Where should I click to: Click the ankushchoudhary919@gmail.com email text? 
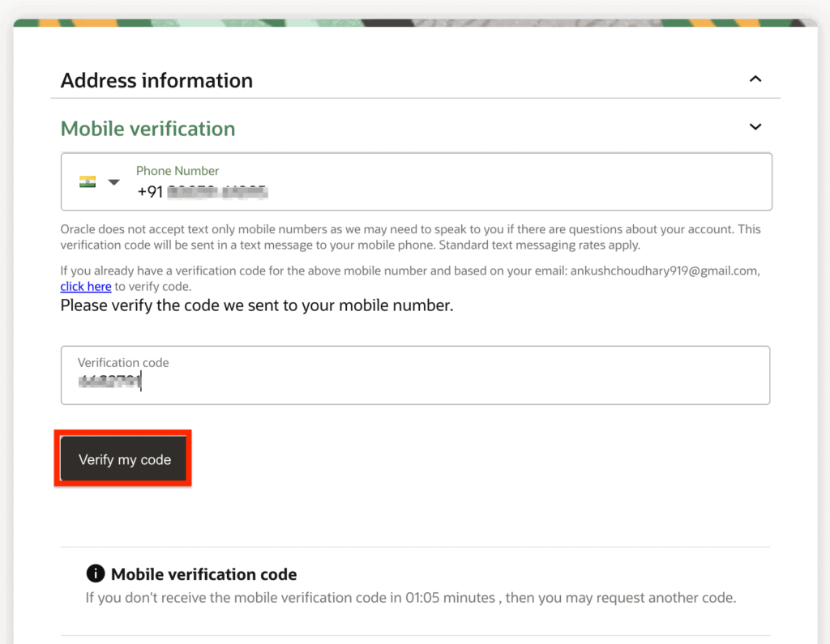coord(665,271)
